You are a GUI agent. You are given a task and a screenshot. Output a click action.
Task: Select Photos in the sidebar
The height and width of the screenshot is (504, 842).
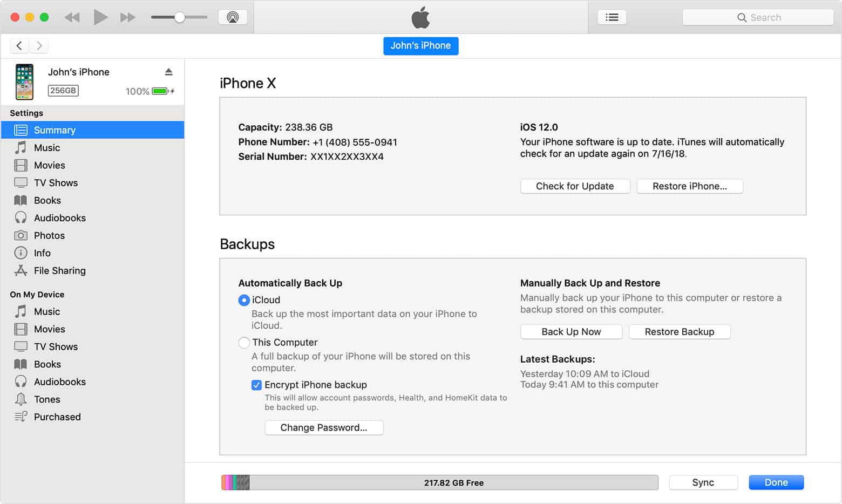click(x=50, y=235)
